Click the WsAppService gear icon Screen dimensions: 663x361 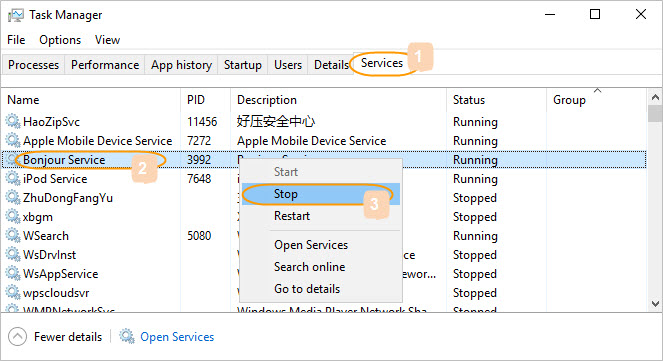click(x=13, y=273)
